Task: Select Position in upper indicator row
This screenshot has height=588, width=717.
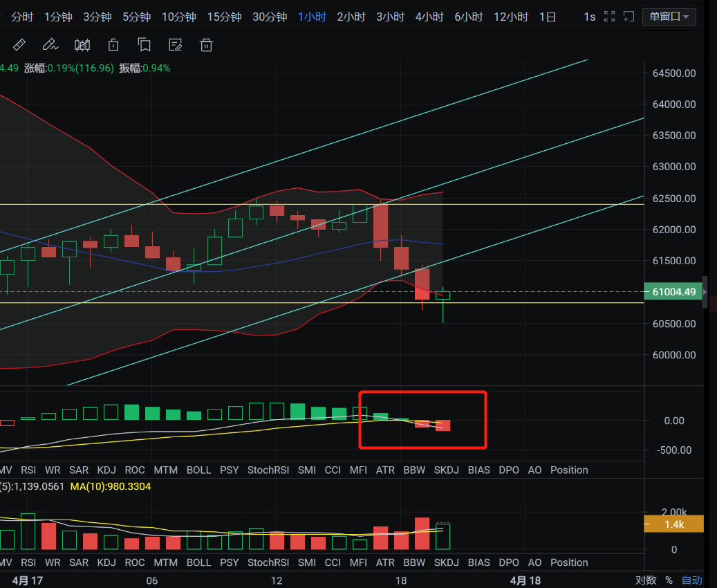Action: point(569,470)
